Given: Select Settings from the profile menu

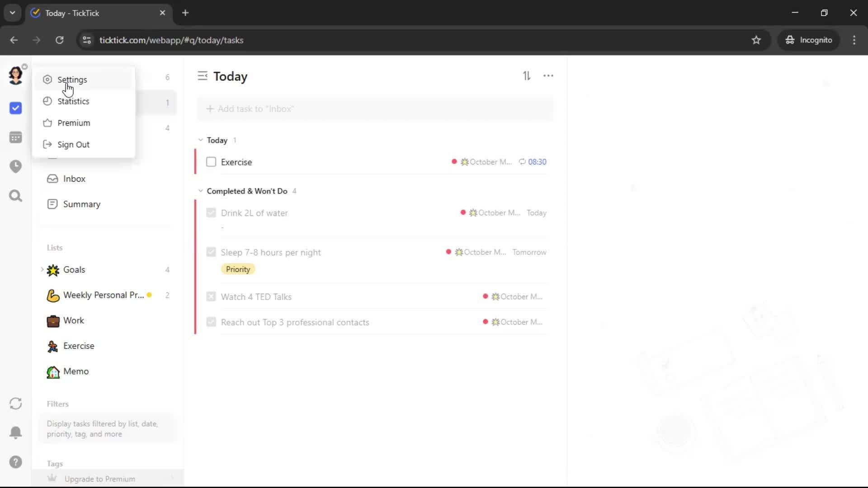Looking at the screenshot, I should [72, 80].
